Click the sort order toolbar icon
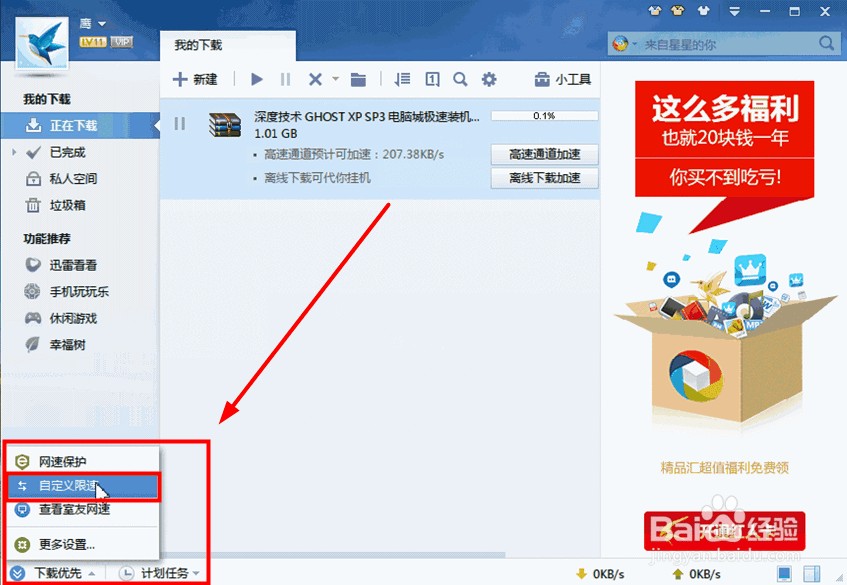 pyautogui.click(x=402, y=79)
